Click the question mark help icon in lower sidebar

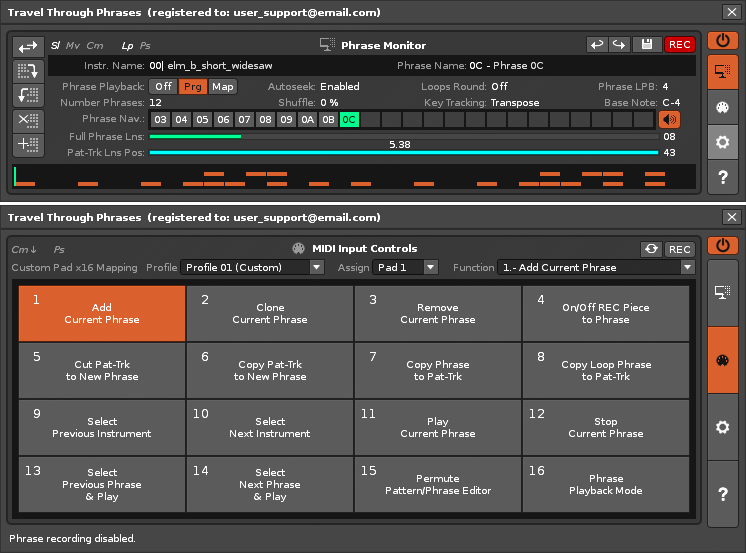click(x=722, y=494)
